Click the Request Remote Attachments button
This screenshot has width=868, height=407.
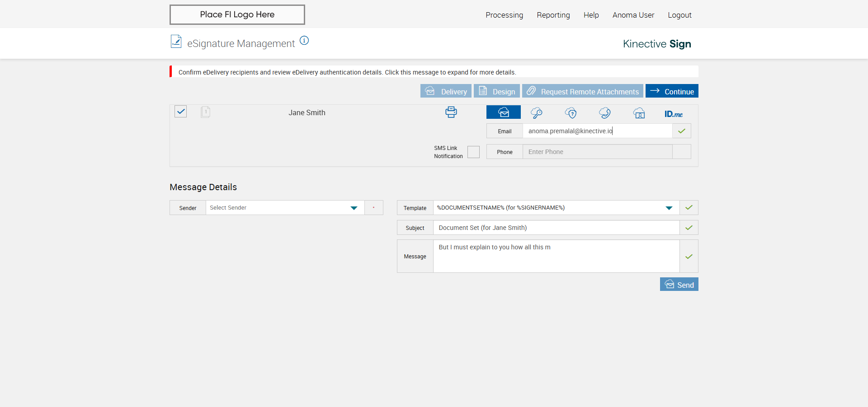pos(582,91)
